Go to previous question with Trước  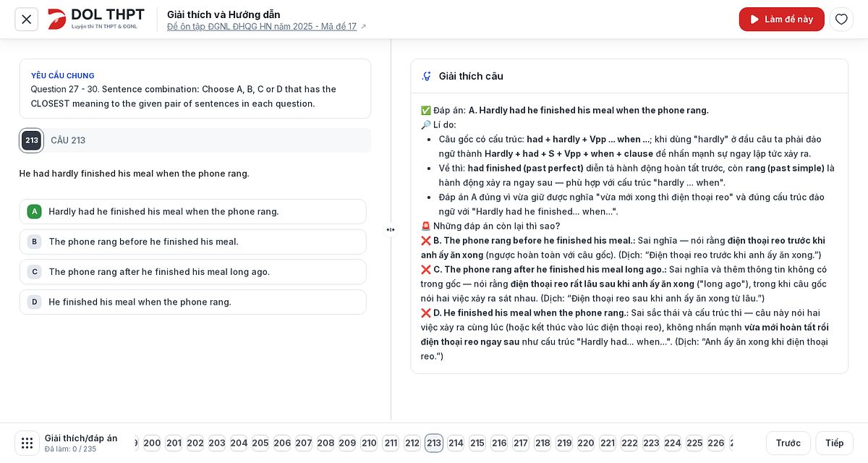[788, 443]
